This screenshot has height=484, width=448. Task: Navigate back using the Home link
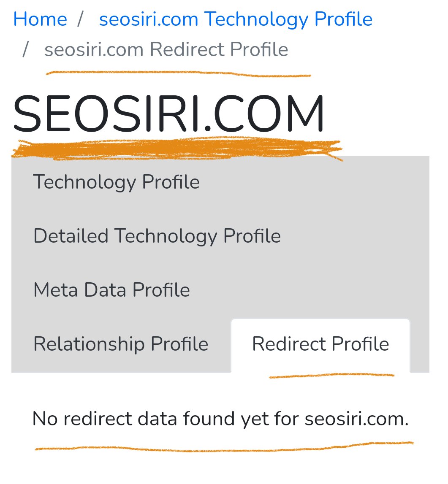coord(40,19)
